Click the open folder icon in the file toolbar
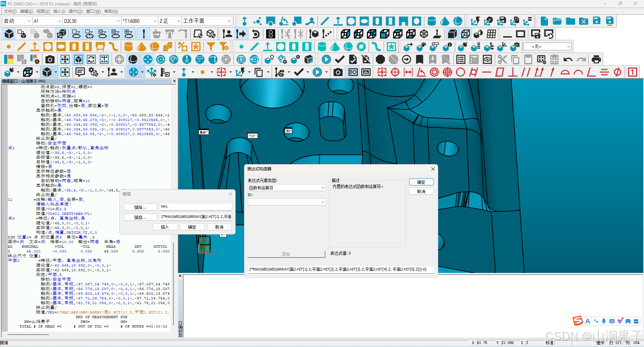 click(557, 21)
